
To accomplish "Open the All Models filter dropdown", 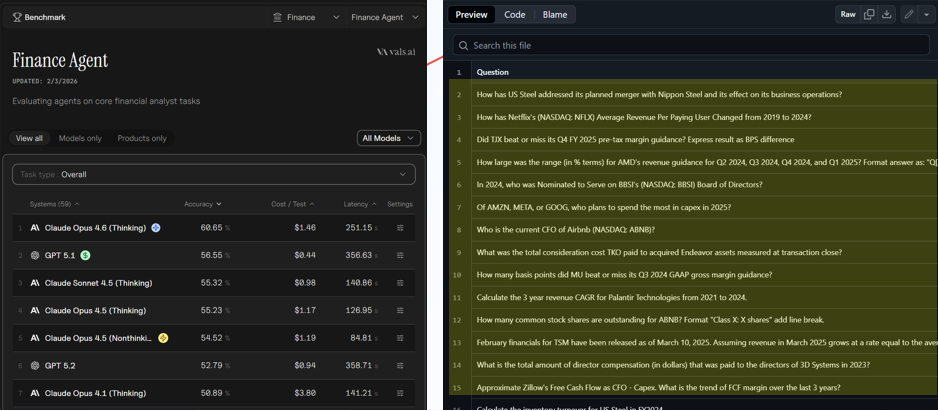I will (x=389, y=138).
